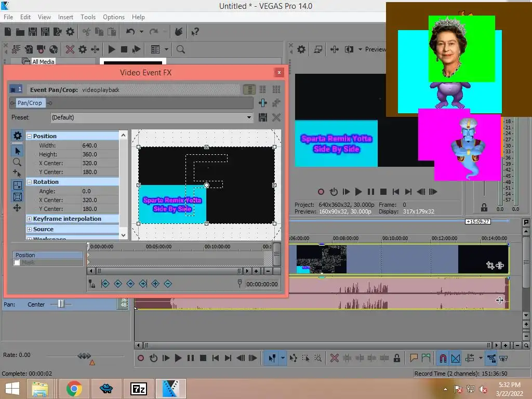Click the red X remove media icon
The height and width of the screenshot is (399, 532).
(70, 49)
